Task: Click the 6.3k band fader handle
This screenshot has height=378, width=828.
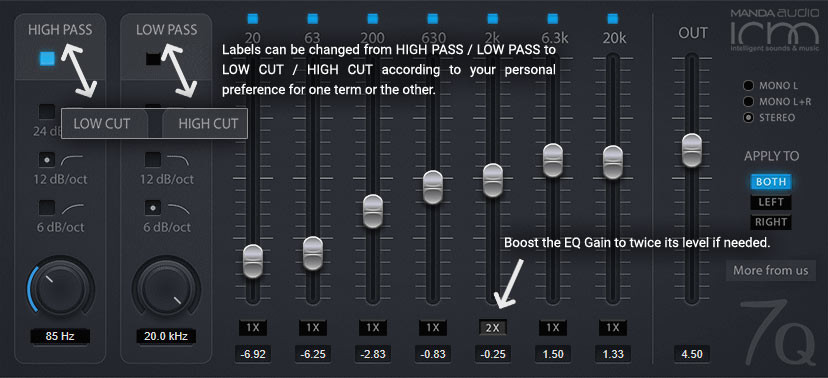Action: point(552,160)
